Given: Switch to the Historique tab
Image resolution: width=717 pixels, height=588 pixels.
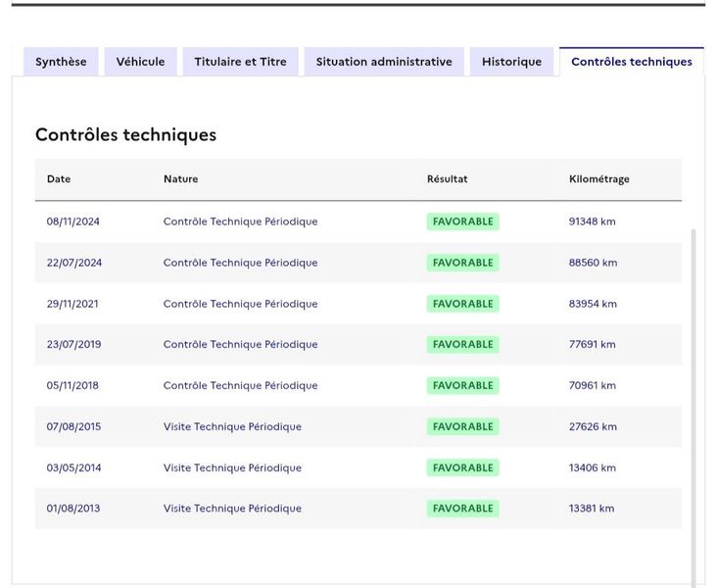Looking at the screenshot, I should (x=511, y=62).
